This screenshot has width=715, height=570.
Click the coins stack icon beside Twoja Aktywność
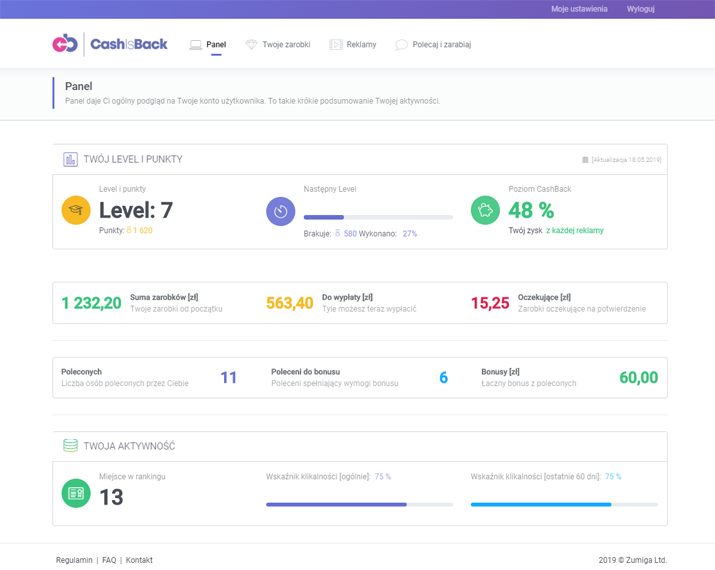pos(70,446)
